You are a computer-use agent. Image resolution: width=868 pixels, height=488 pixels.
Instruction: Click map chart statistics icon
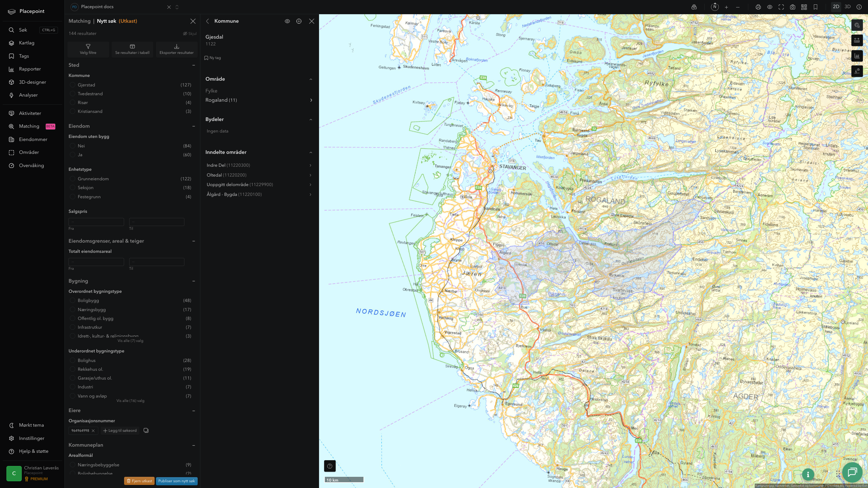pos(857,56)
